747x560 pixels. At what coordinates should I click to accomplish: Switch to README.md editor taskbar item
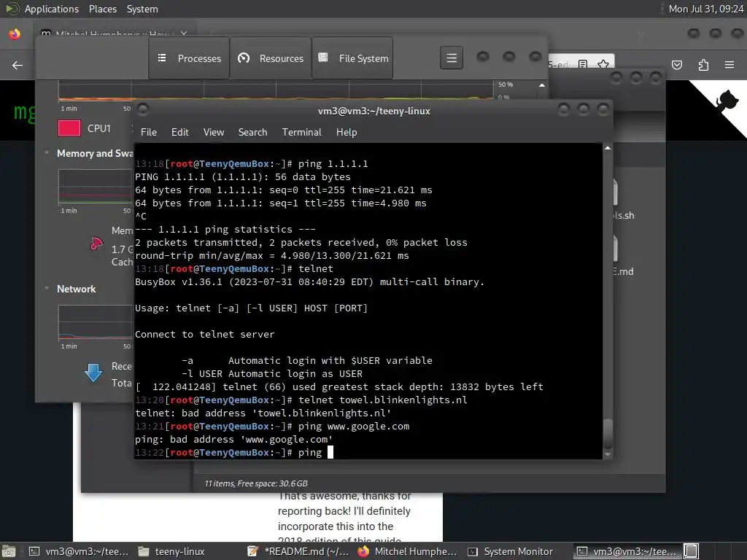coord(299,551)
